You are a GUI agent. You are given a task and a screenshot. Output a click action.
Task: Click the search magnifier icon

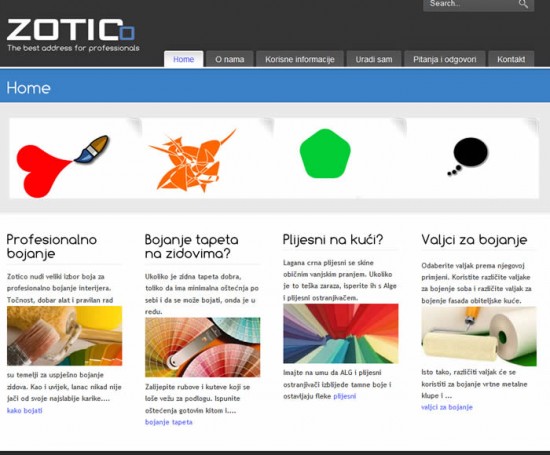[523, 4]
